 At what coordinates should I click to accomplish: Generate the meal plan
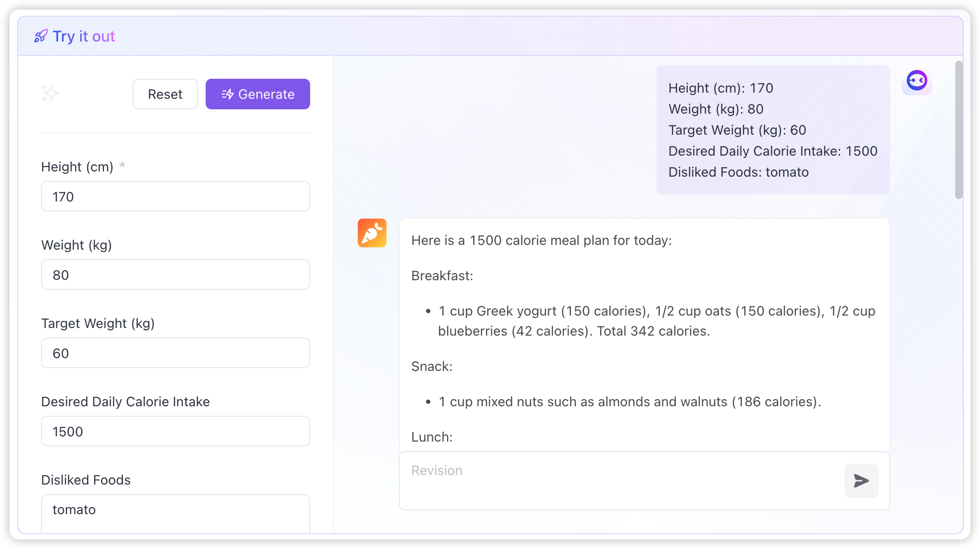coord(258,94)
